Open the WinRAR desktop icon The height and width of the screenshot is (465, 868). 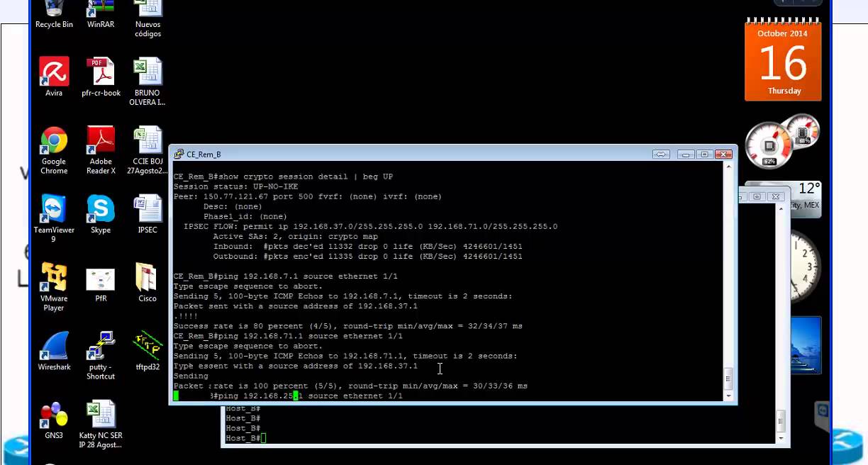pos(101,14)
